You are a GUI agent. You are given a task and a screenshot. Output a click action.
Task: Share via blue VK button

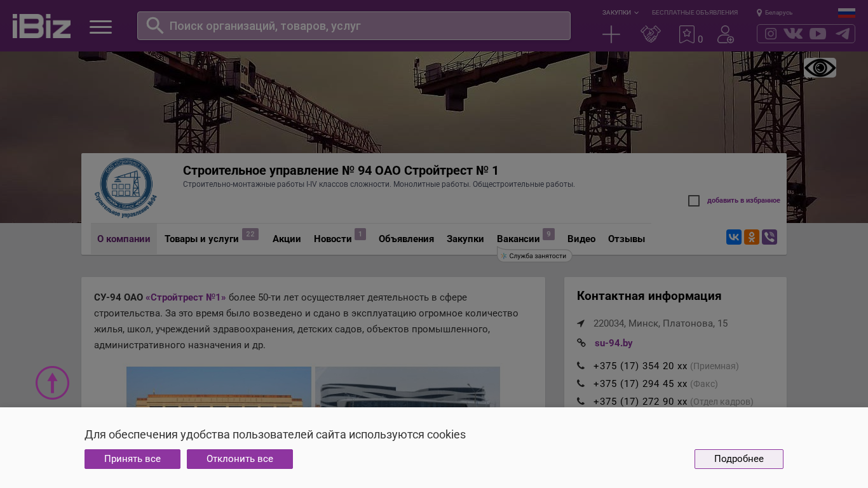[x=734, y=237]
